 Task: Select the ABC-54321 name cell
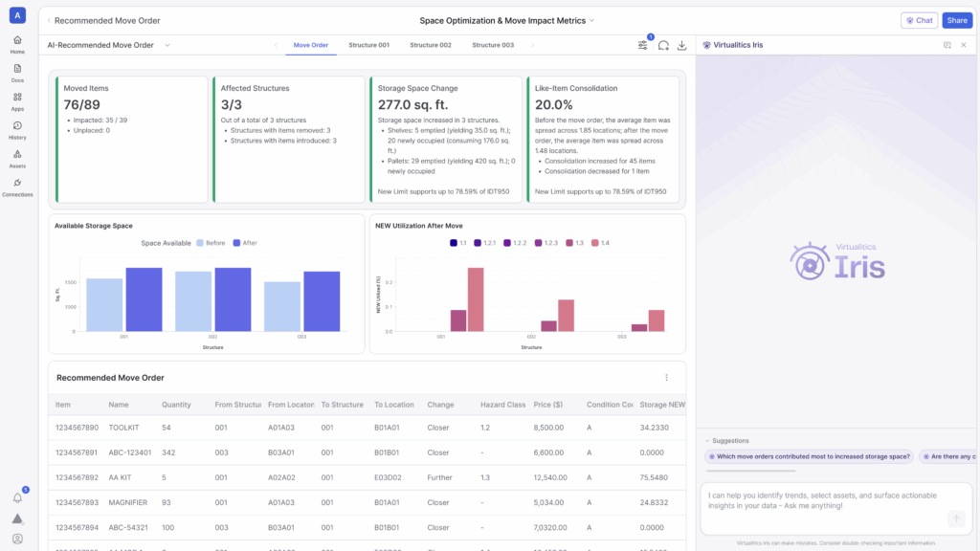tap(128, 528)
